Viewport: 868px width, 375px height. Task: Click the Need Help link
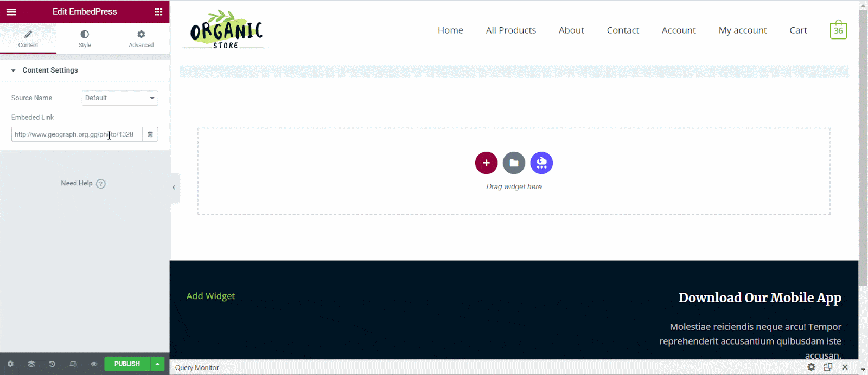83,183
